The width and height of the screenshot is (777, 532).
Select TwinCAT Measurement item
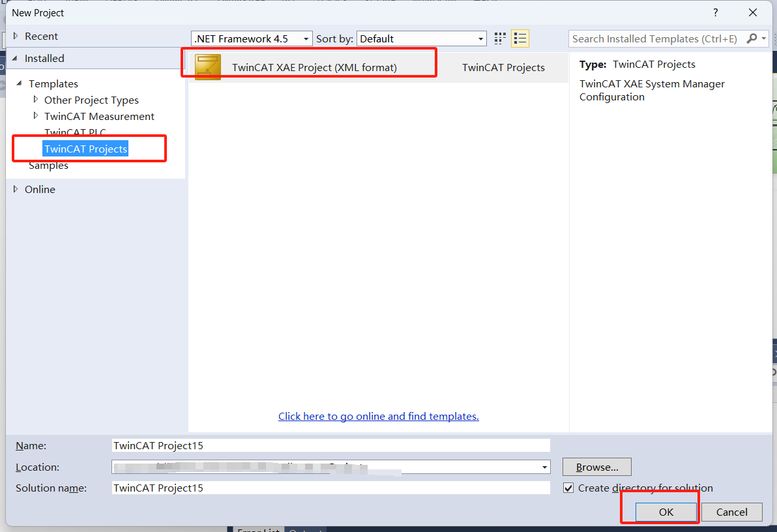[x=99, y=117]
